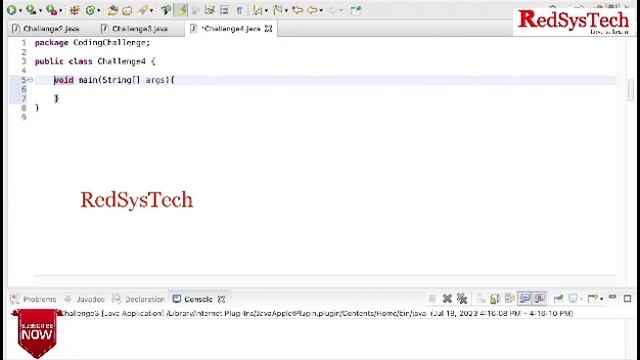This screenshot has width=640, height=360.
Task: Click the Pin Console icon
Action: click(x=558, y=299)
